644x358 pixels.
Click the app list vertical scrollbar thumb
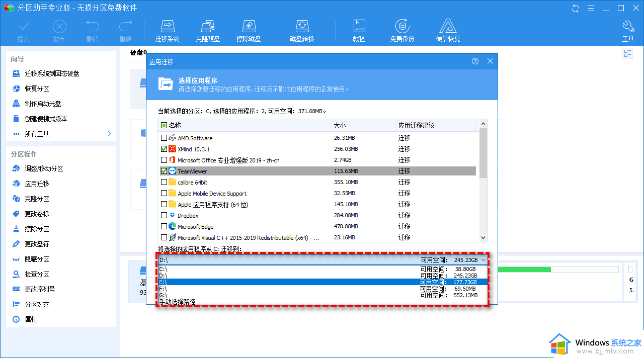tap(484, 153)
